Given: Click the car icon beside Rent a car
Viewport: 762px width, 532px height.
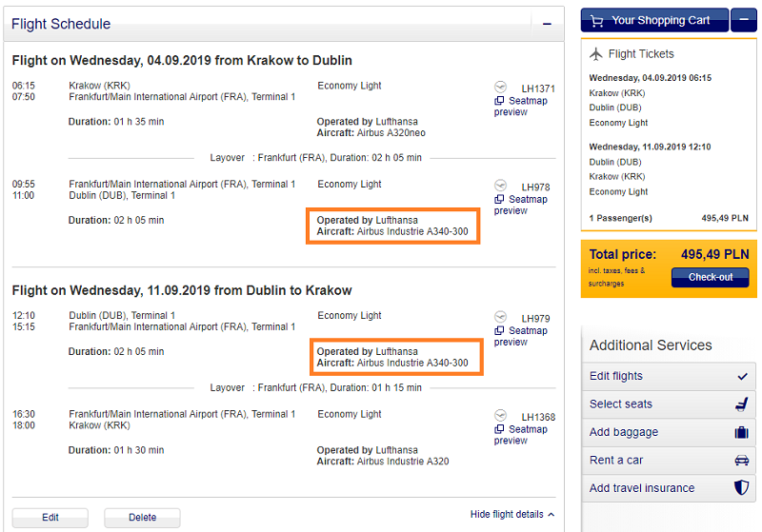Looking at the screenshot, I should coord(742,461).
